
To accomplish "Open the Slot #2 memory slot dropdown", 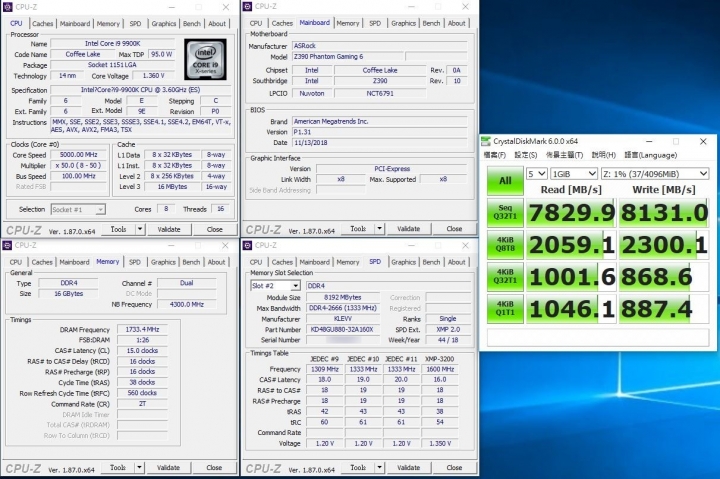I will tap(276, 286).
